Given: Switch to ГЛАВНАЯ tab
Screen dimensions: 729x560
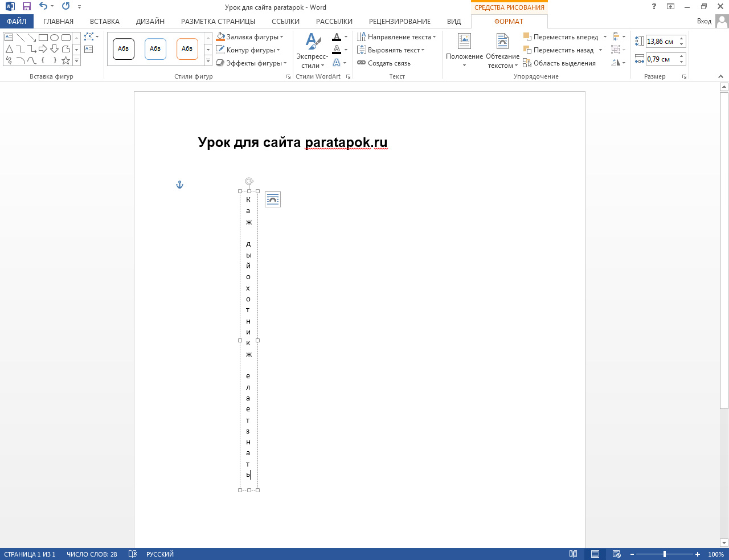Looking at the screenshot, I should click(58, 22).
